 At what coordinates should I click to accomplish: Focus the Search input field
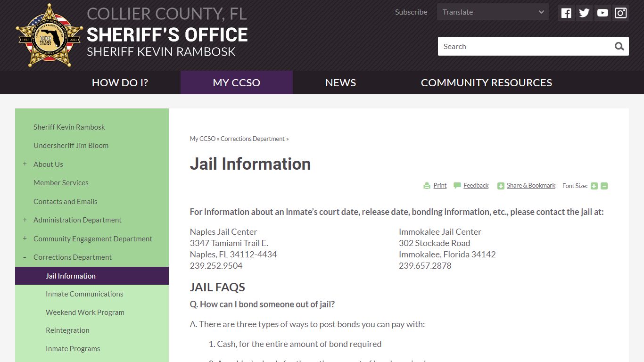tap(525, 46)
